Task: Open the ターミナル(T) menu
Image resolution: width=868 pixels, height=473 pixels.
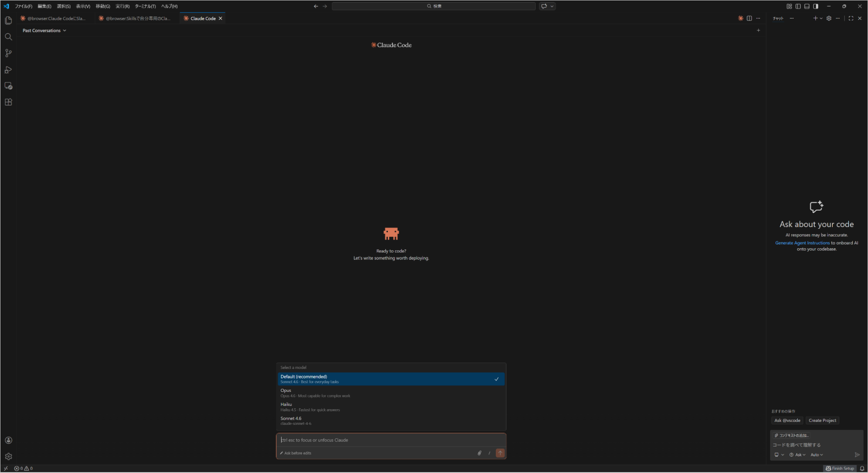Action: pos(145,6)
